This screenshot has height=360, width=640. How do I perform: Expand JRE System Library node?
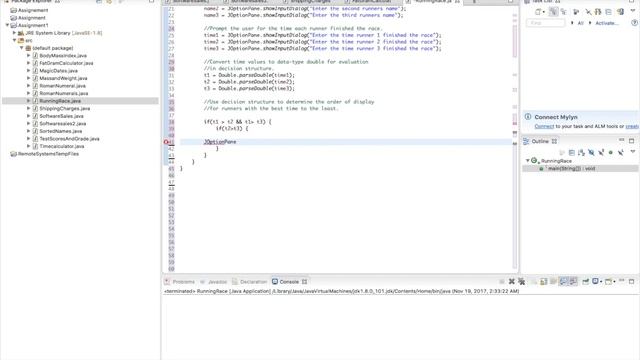(x=14, y=33)
